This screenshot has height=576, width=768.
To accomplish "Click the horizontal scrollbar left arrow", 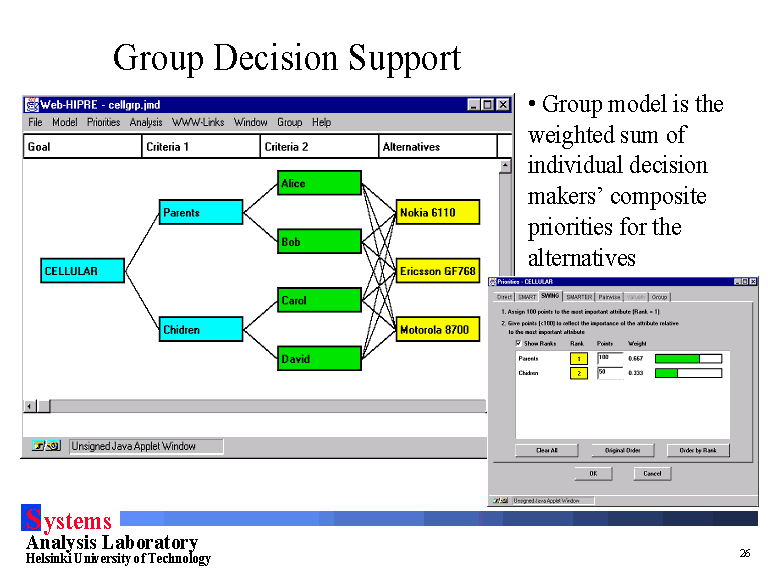I will pos(30,406).
